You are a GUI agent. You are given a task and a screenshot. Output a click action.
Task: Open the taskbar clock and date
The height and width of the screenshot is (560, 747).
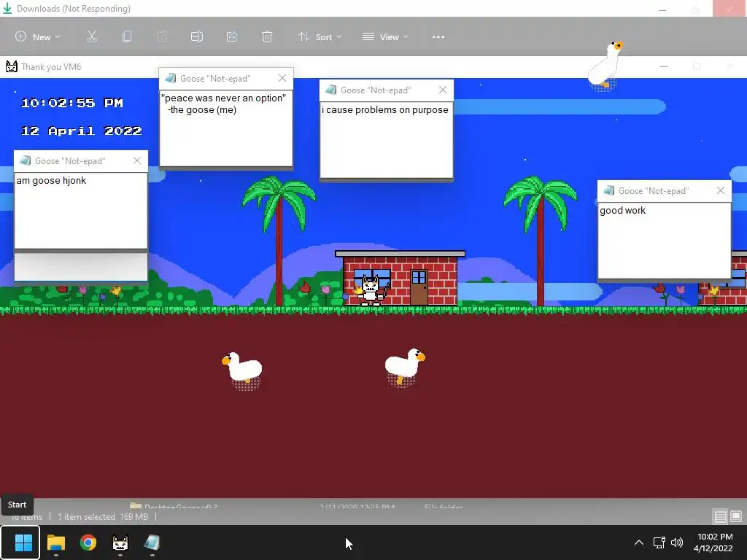714,542
